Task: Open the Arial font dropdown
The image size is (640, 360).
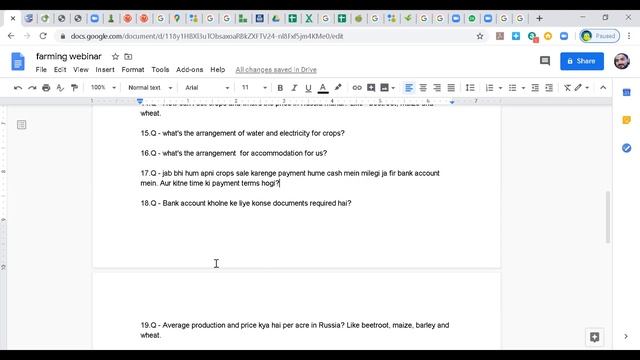Action: click(x=207, y=88)
